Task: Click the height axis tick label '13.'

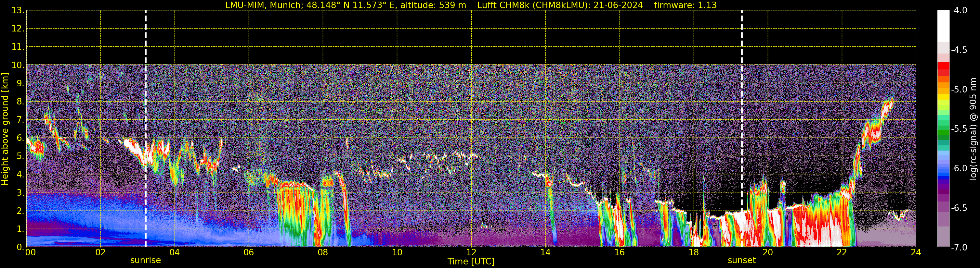Action: click(18, 11)
